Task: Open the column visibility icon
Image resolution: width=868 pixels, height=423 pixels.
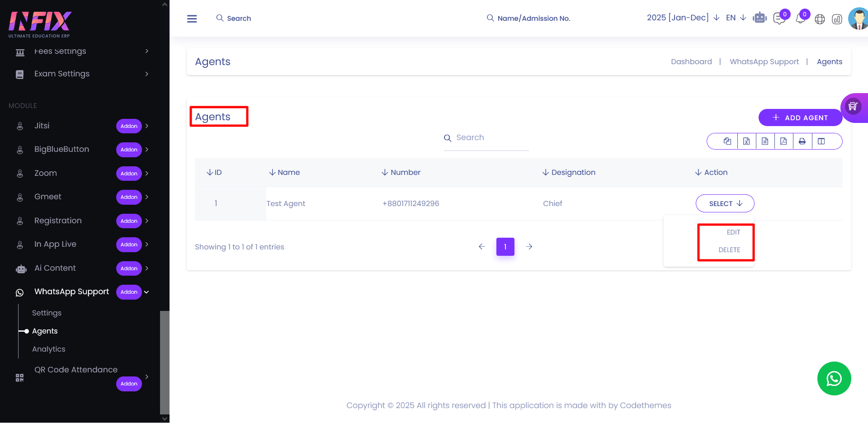Action: [x=821, y=141]
